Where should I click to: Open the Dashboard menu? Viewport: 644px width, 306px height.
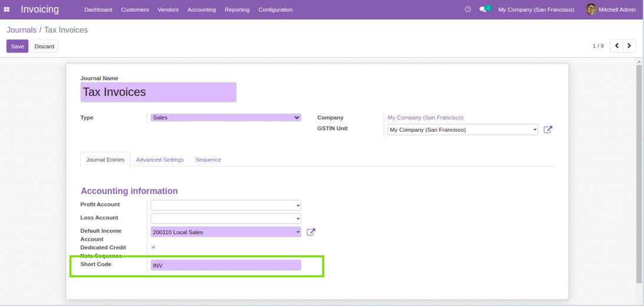[x=98, y=9]
